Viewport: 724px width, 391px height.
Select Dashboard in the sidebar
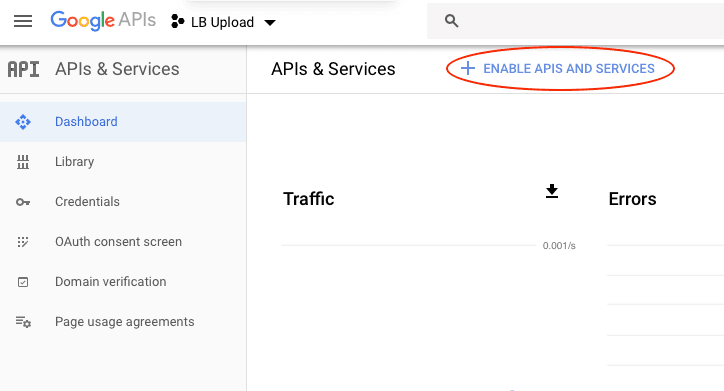click(x=123, y=122)
